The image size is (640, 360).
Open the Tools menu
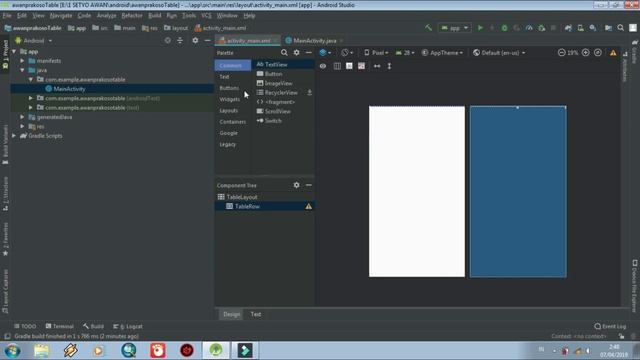(189, 16)
